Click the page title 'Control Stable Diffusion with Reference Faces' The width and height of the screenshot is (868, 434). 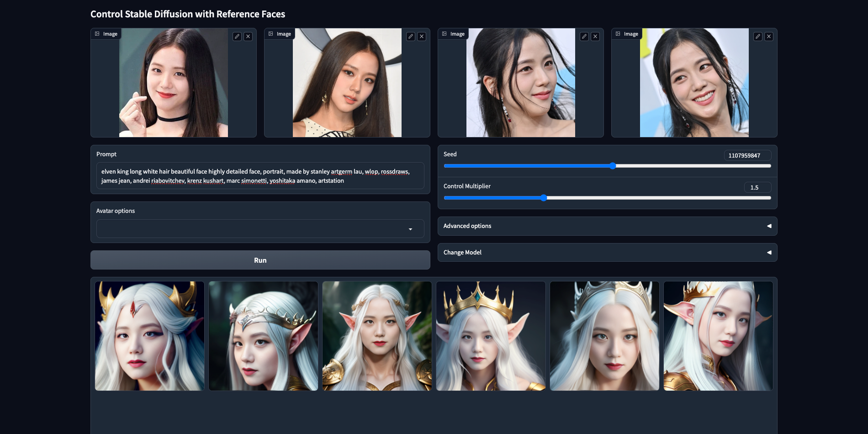(x=188, y=14)
